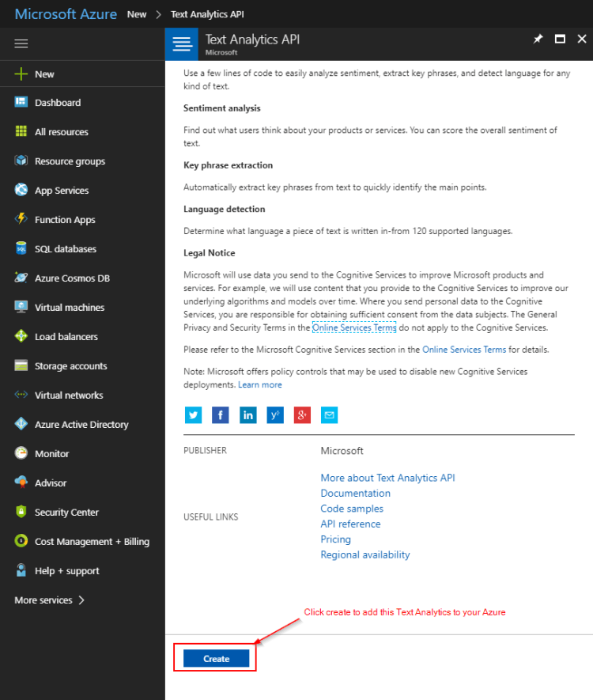
Task: Click the Regional availability link
Action: click(x=364, y=554)
